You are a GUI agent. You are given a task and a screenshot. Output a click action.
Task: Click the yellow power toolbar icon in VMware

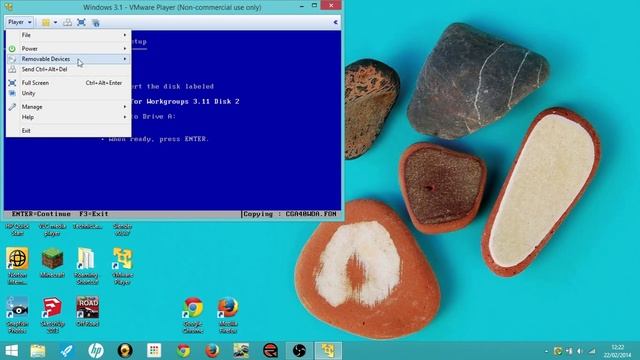pos(46,22)
